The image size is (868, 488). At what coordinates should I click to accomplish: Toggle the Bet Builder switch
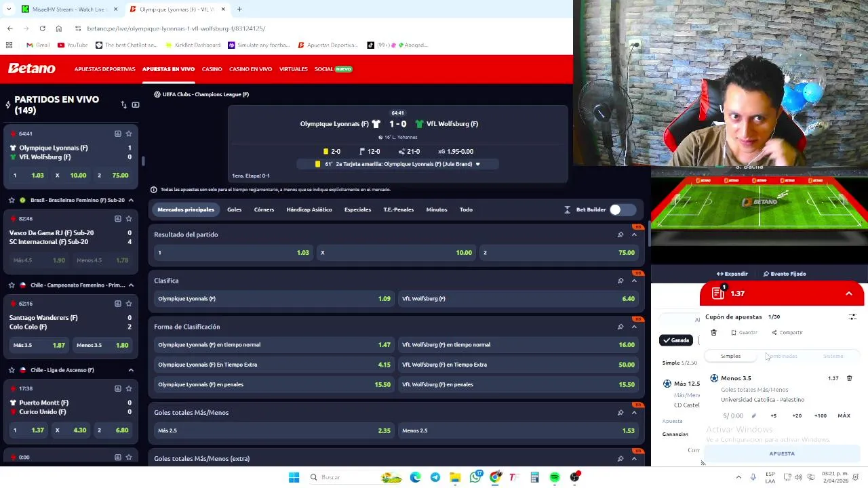[622, 209]
